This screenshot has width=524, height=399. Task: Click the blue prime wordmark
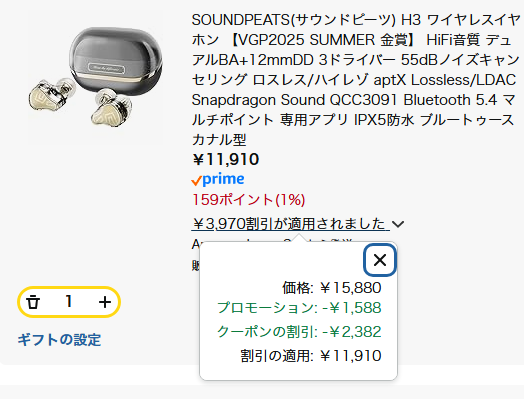[223, 179]
